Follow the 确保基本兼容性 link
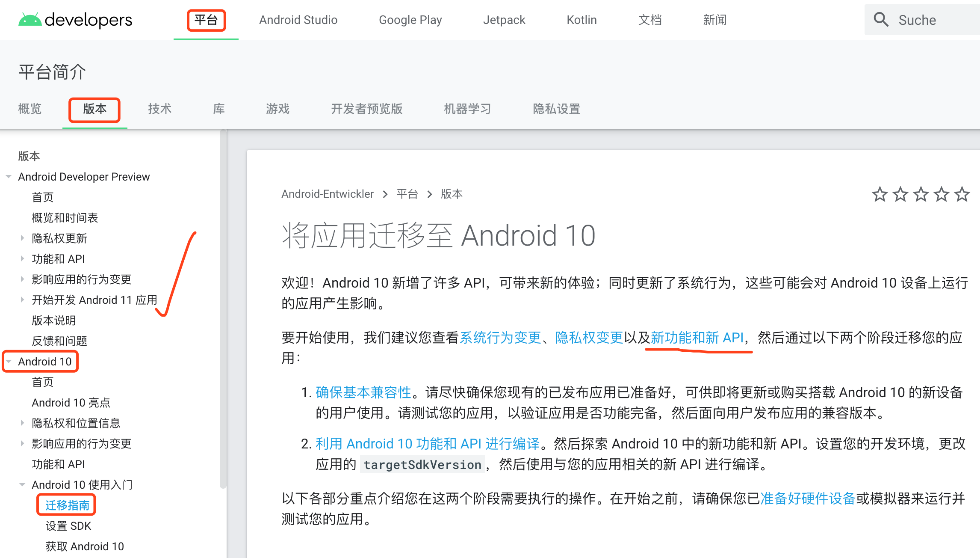 (363, 392)
